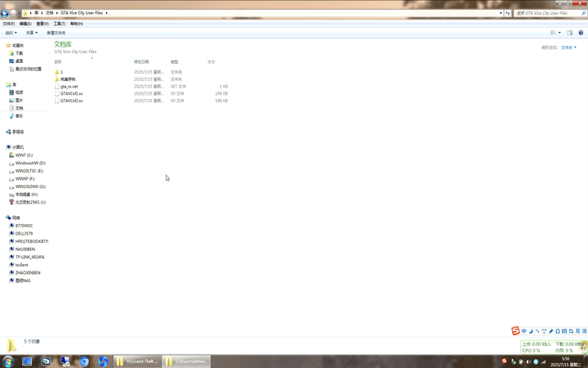
Task: Select the GTAVCsf1.sv save file
Action: pyautogui.click(x=71, y=93)
